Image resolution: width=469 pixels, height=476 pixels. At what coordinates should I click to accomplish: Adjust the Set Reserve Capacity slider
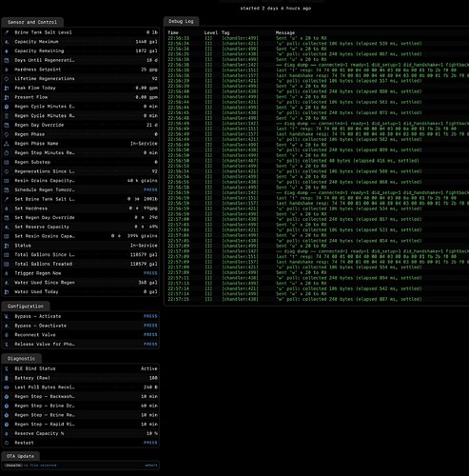point(143,227)
